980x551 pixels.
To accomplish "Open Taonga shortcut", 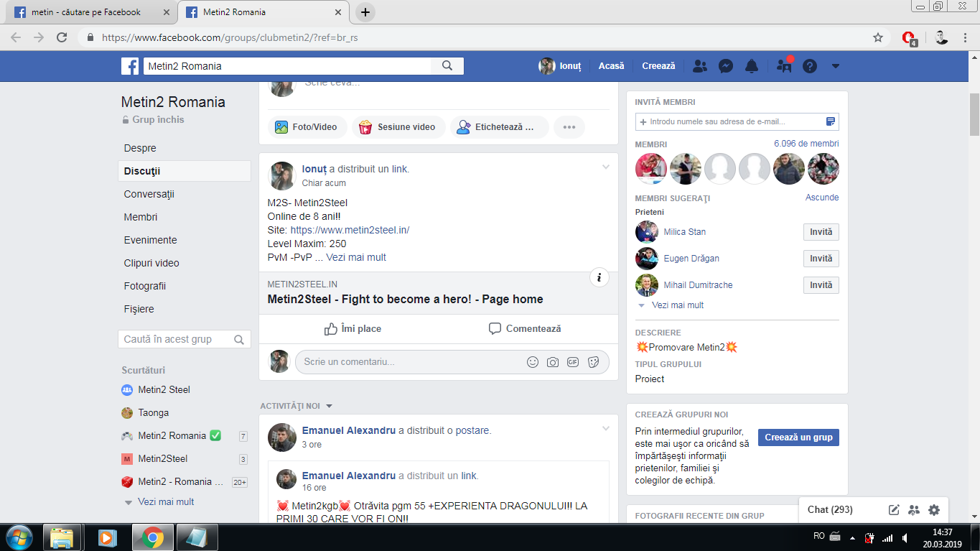I will pyautogui.click(x=154, y=413).
